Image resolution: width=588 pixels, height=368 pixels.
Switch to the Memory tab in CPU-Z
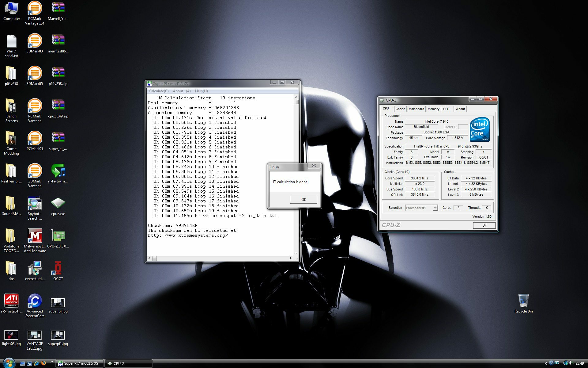(x=433, y=109)
